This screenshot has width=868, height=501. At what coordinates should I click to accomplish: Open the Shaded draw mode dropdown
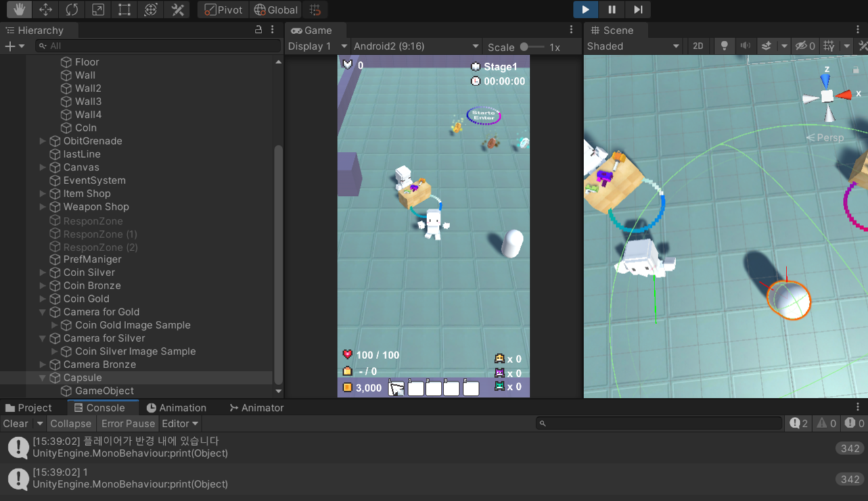[633, 47]
